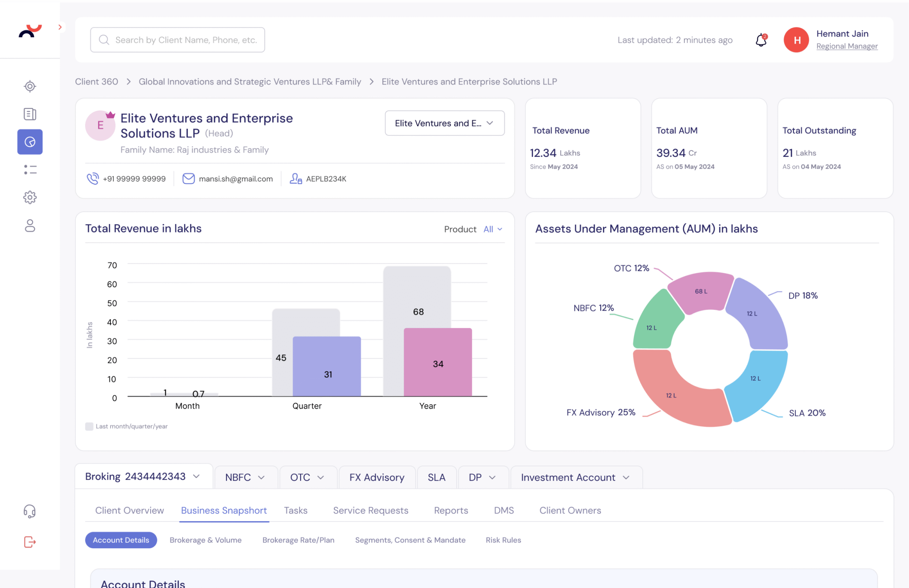This screenshot has height=588, width=909.
Task: Open settings gear in sidebar
Action: coord(30,197)
